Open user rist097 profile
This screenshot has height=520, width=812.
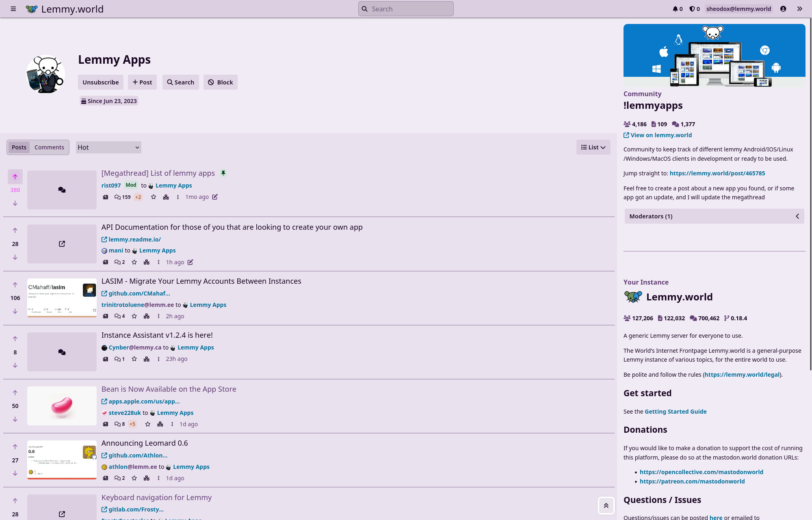click(111, 186)
